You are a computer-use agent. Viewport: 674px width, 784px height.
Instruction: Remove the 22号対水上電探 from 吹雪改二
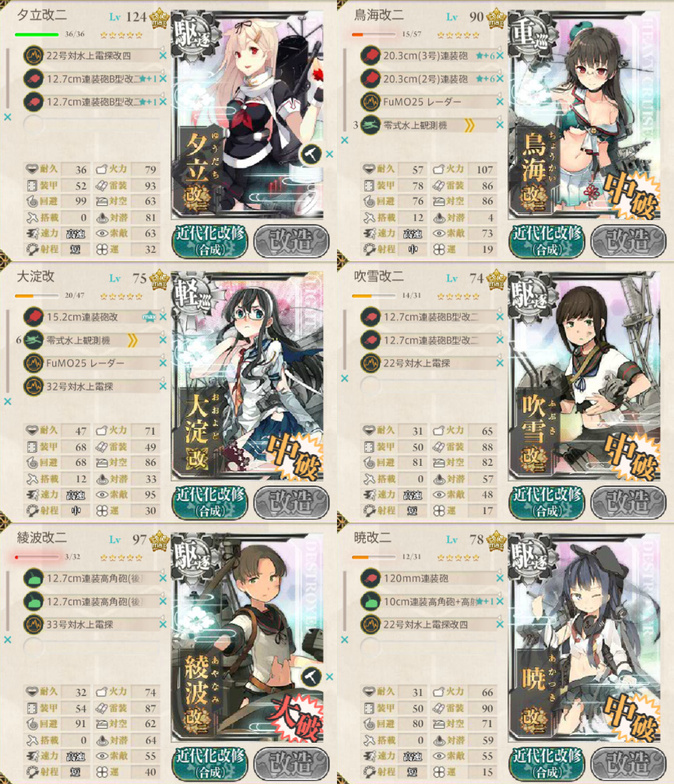click(500, 363)
